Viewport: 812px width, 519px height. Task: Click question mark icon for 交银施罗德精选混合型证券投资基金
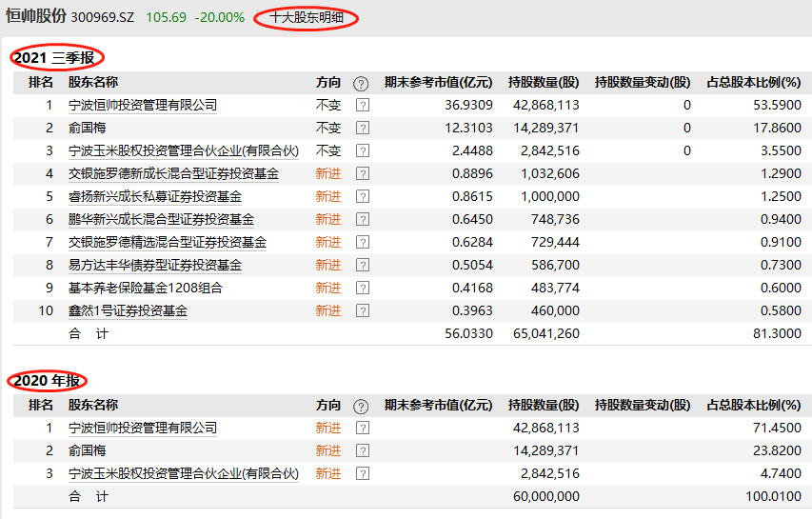click(x=363, y=242)
